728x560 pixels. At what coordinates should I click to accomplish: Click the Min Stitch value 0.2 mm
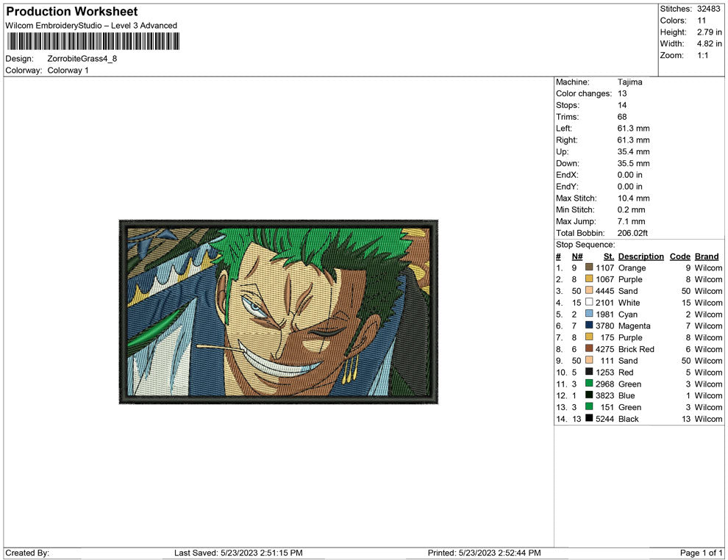pyautogui.click(x=631, y=209)
